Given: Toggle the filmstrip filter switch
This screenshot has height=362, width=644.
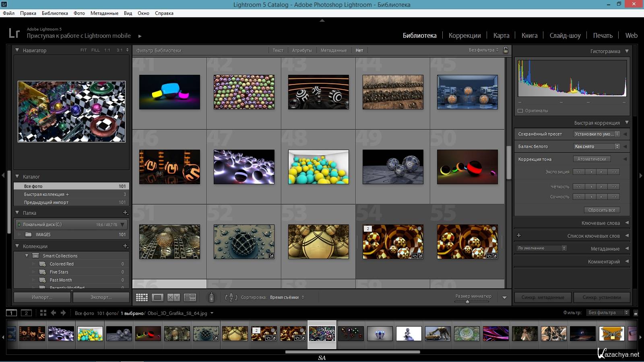Looking at the screenshot, I should click(636, 313).
